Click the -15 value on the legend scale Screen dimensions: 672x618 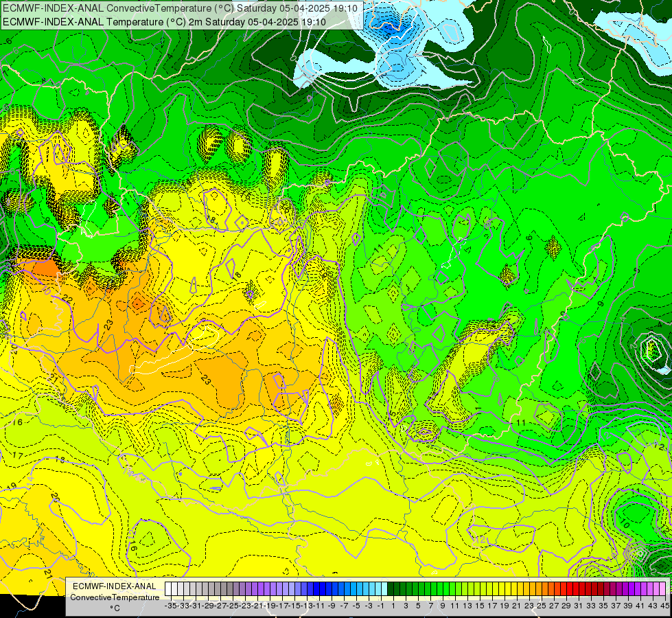(295, 606)
